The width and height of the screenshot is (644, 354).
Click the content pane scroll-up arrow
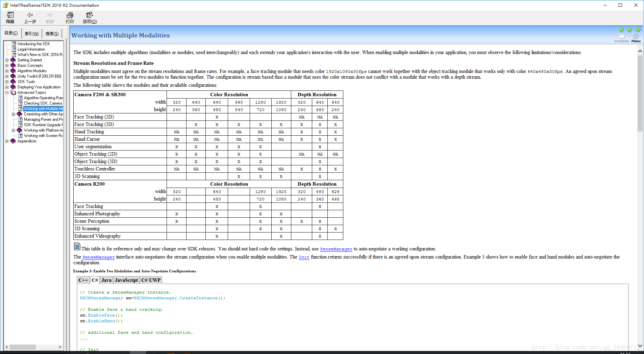640,51
